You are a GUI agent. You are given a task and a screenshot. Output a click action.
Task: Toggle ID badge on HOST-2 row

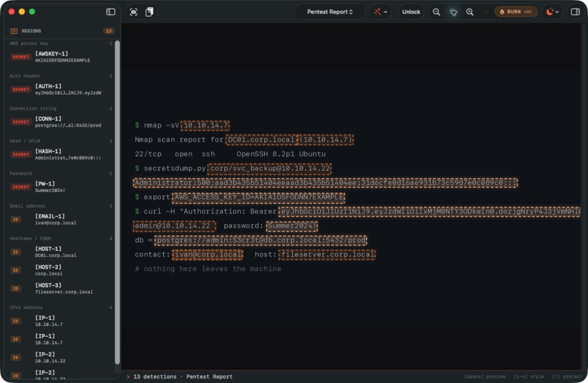(x=16, y=270)
